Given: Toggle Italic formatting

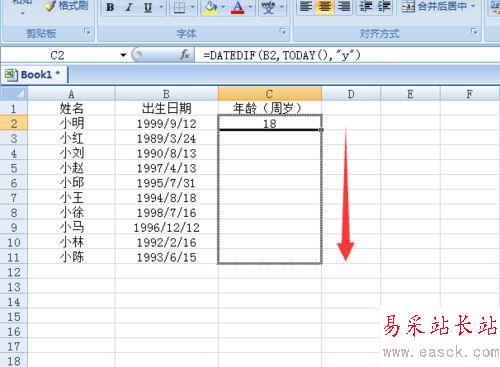Looking at the screenshot, I should click(129, 7).
